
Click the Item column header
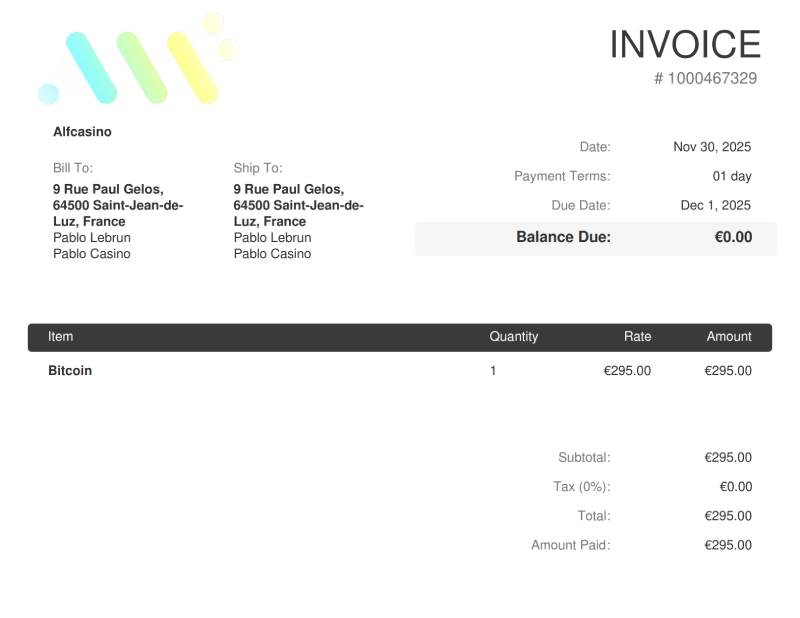pos(61,337)
